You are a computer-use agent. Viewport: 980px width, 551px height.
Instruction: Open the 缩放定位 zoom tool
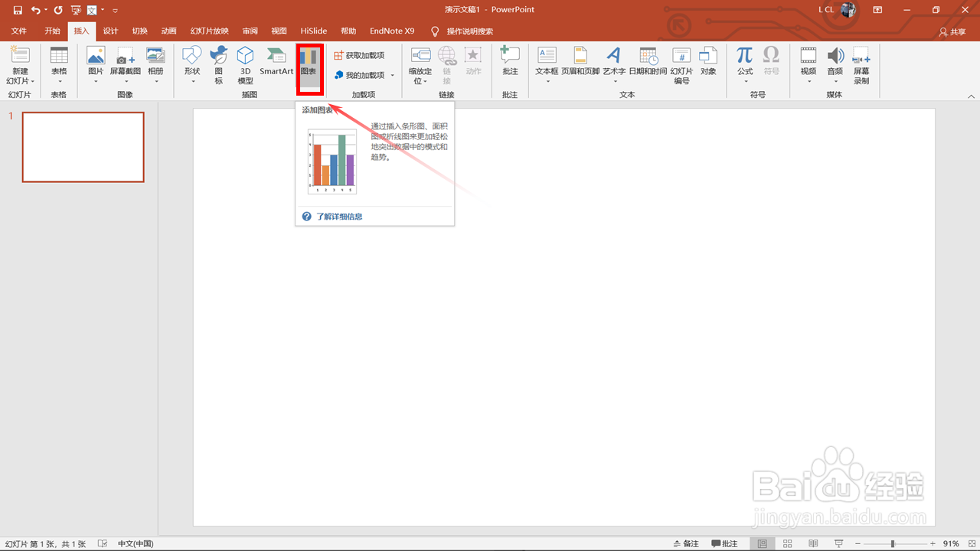420,65
